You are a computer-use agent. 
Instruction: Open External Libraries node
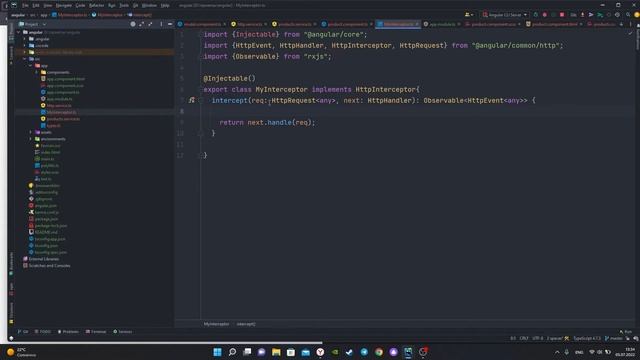44,259
